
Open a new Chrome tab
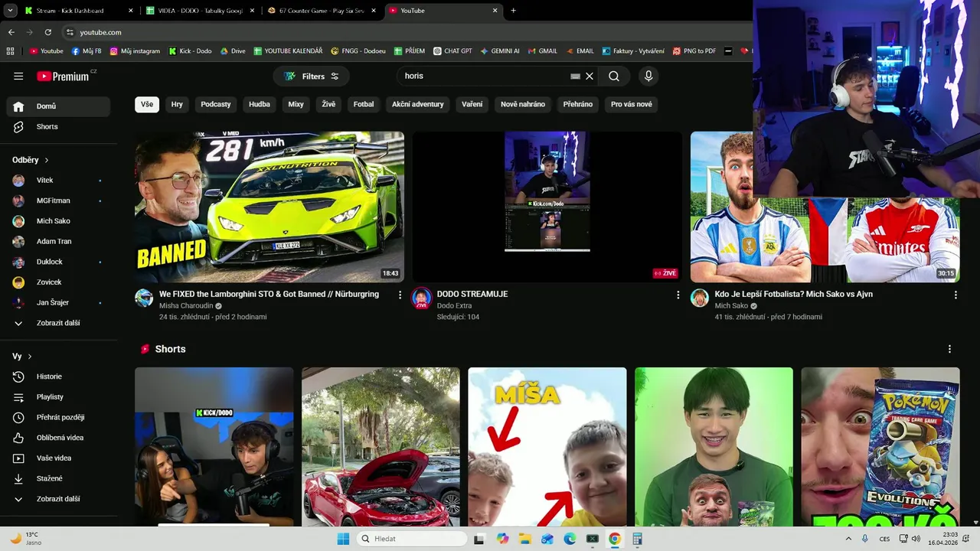point(513,11)
